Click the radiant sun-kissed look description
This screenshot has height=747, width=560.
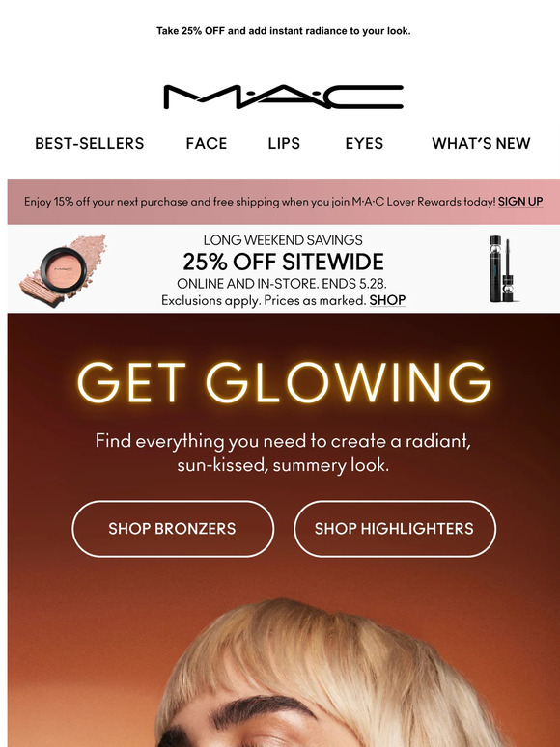tap(283, 453)
